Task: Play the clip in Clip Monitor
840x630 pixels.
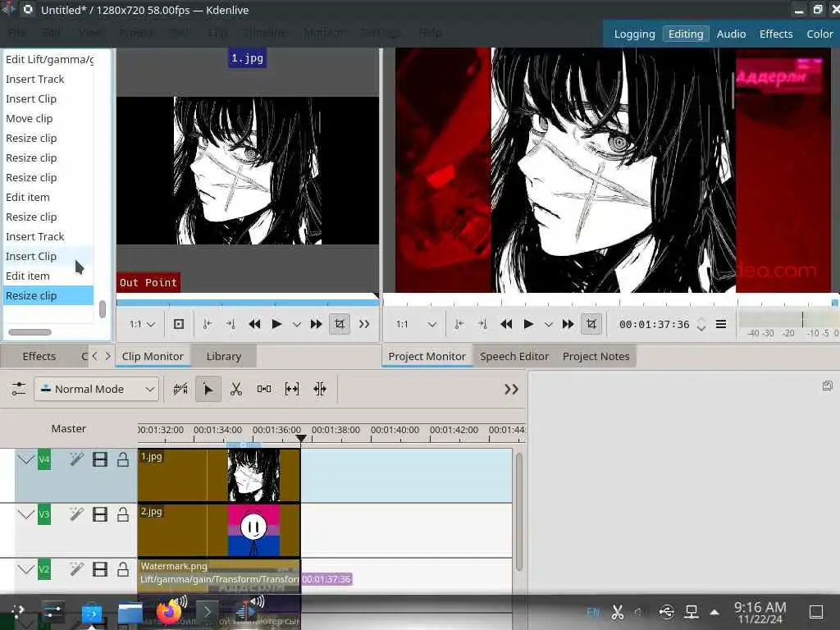Action: click(276, 324)
